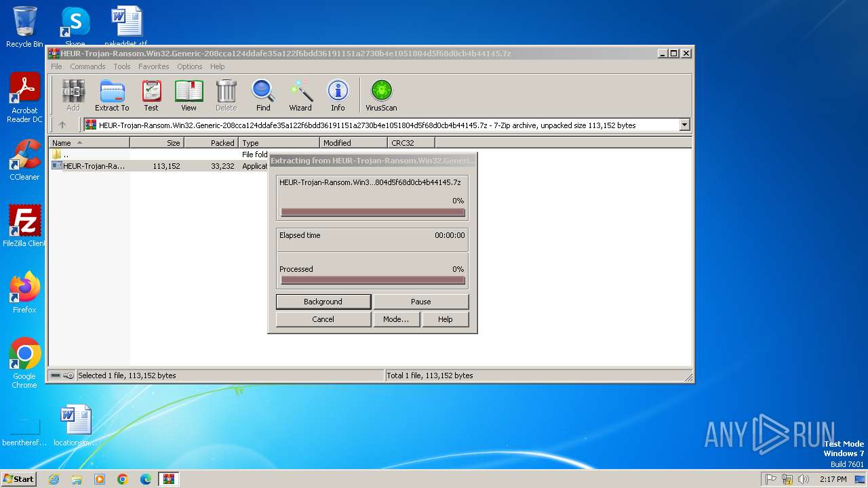Pause the extraction
Viewport: 868px width, 488px height.
click(421, 302)
